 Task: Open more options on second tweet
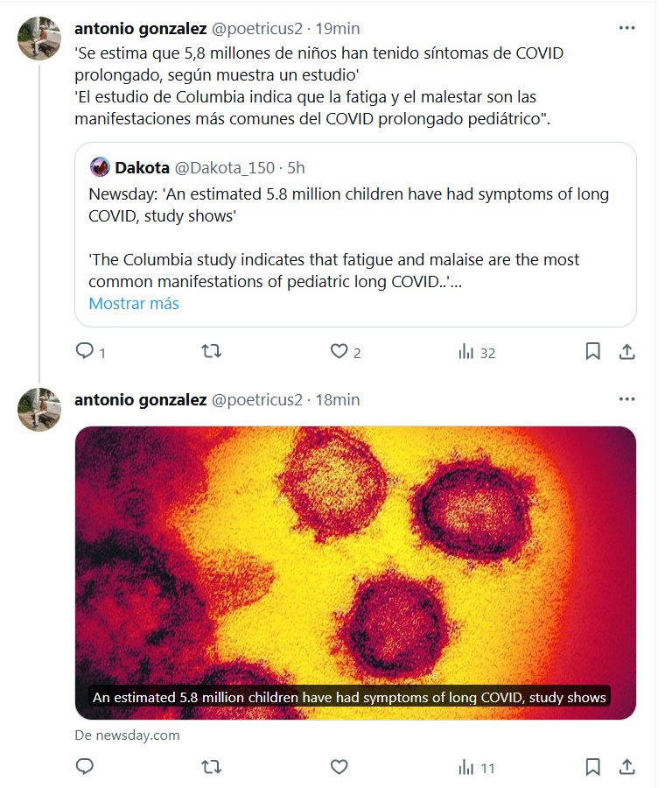(x=626, y=399)
